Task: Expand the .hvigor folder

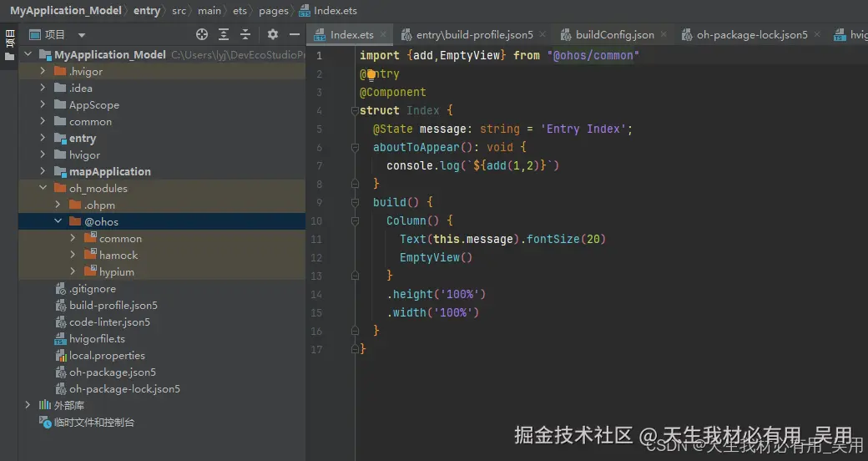Action: [x=43, y=71]
